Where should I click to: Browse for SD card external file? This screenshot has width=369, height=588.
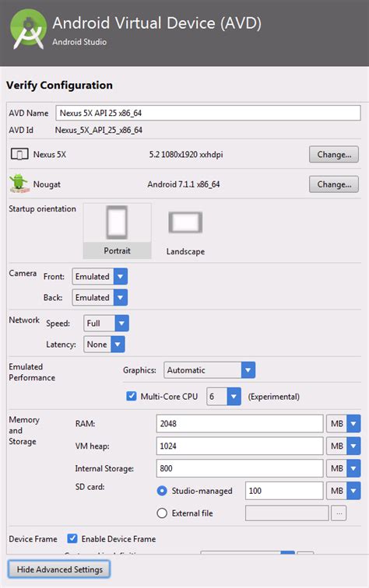point(339,513)
